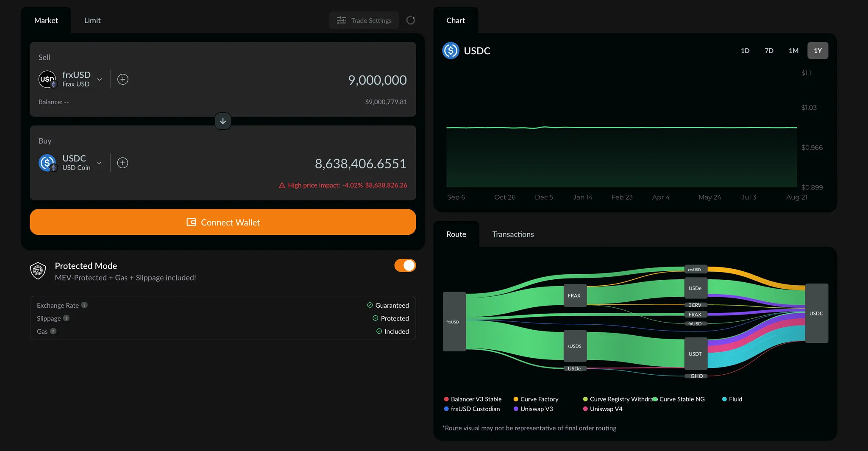
Task: Add another buy token with plus icon
Action: [122, 163]
